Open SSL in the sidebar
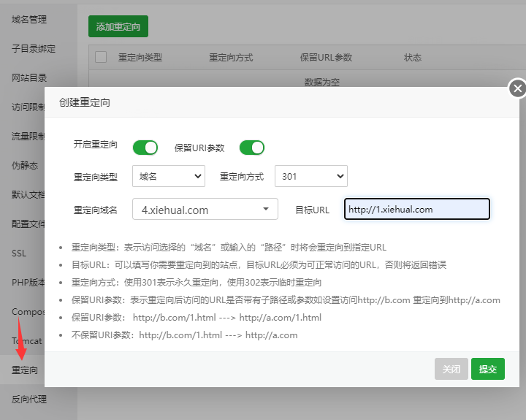This screenshot has height=420, width=526. [x=19, y=253]
